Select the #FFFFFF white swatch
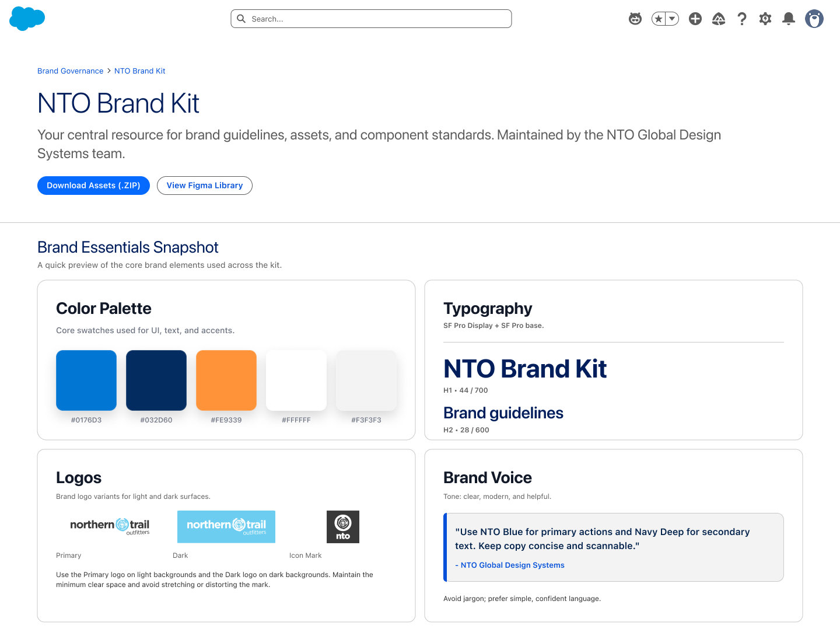 296,380
